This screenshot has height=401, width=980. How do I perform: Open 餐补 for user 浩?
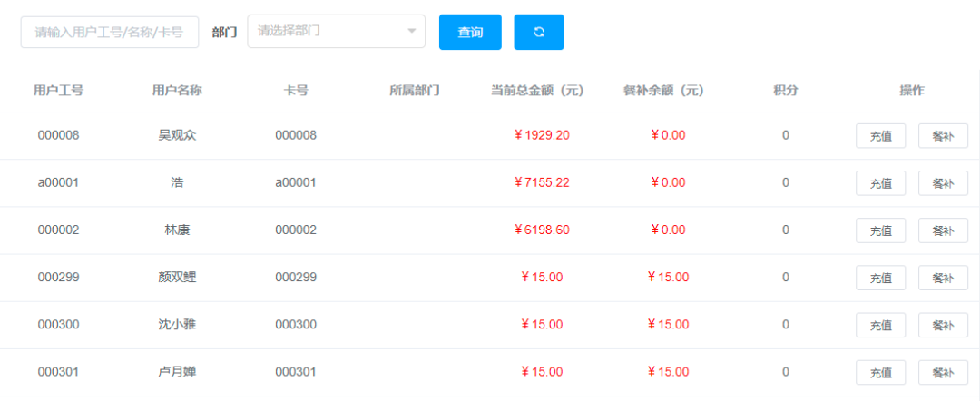coord(943,183)
